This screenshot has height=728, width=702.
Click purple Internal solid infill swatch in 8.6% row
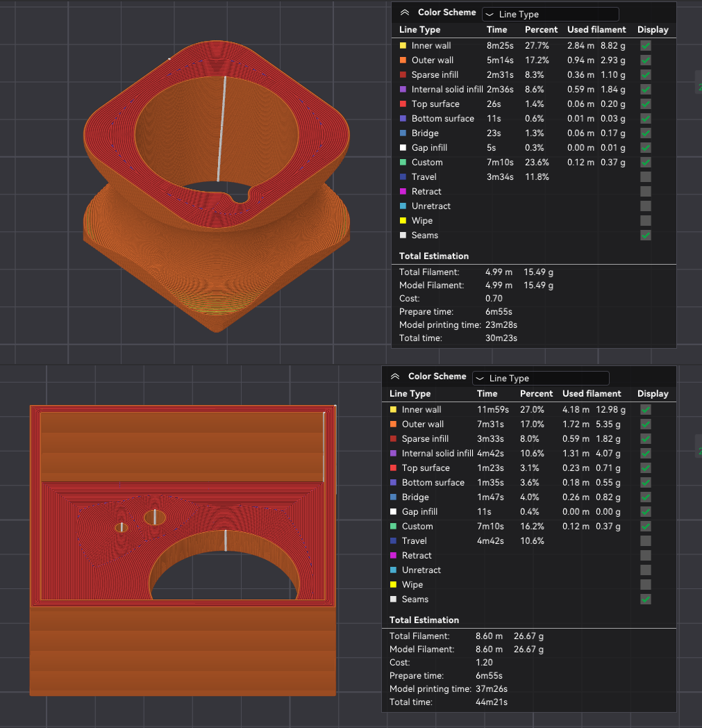click(403, 89)
